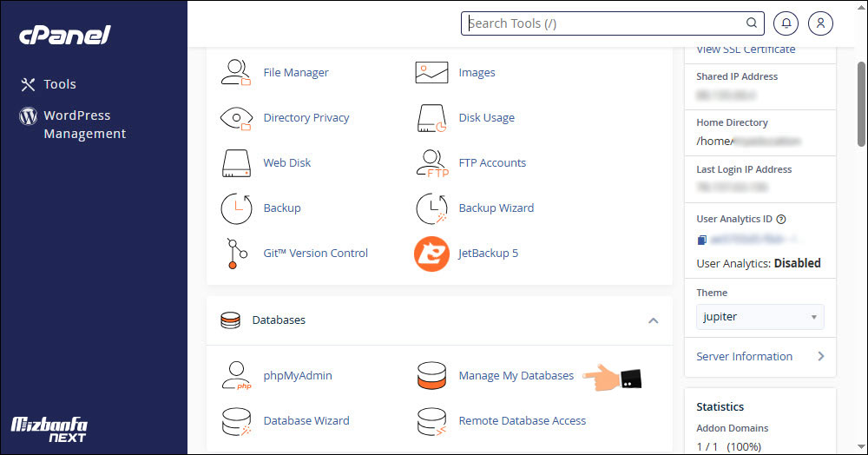
Task: Click the FTP Accounts icon
Action: tap(432, 163)
